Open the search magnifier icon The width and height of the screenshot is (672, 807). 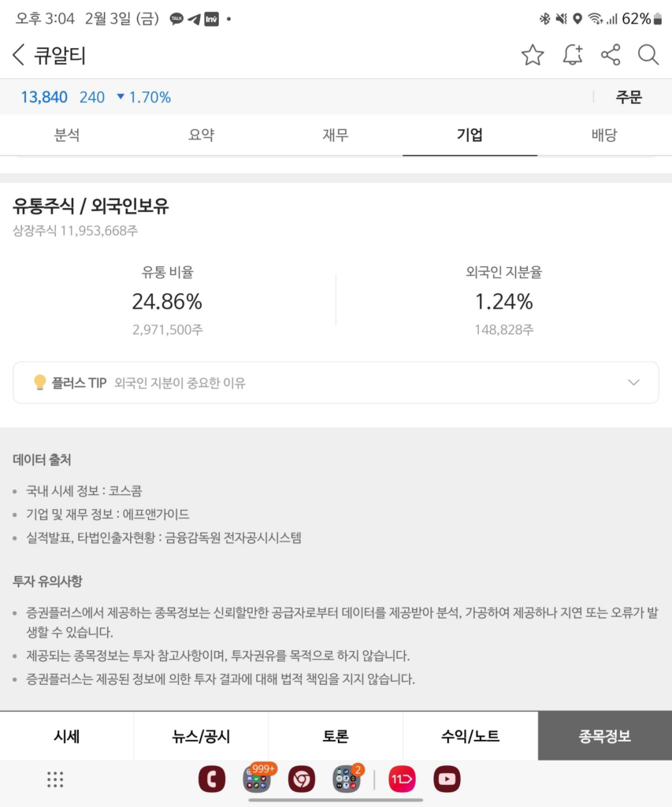(x=648, y=55)
